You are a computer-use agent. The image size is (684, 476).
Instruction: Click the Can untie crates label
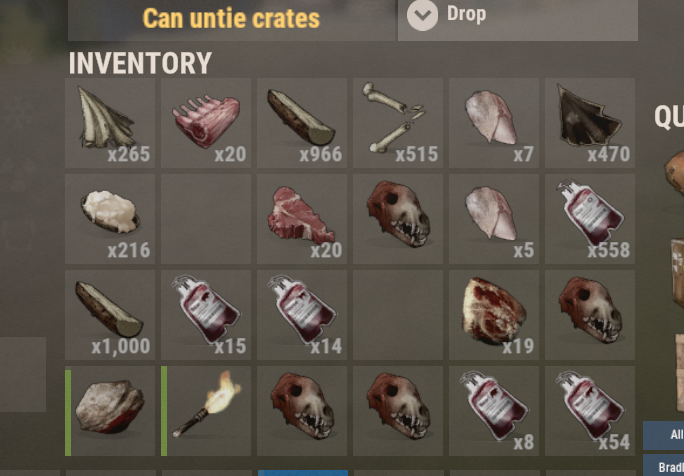(x=231, y=18)
